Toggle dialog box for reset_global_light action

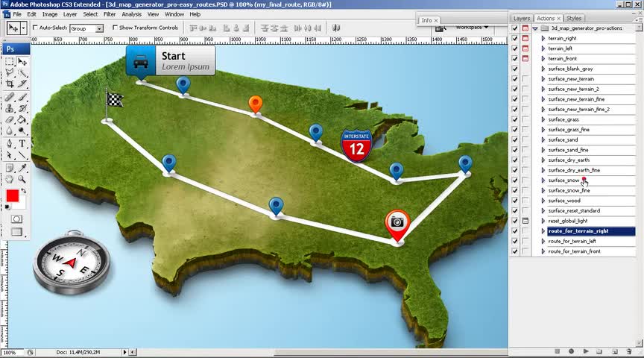(525, 221)
